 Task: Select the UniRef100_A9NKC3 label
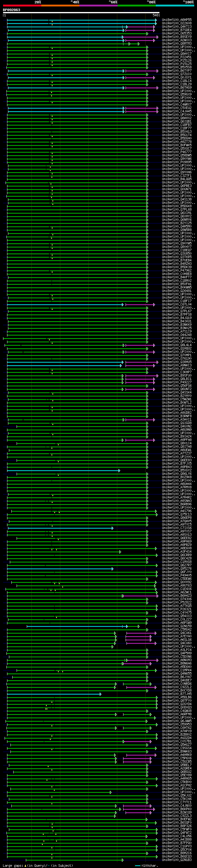(x=177, y=365)
